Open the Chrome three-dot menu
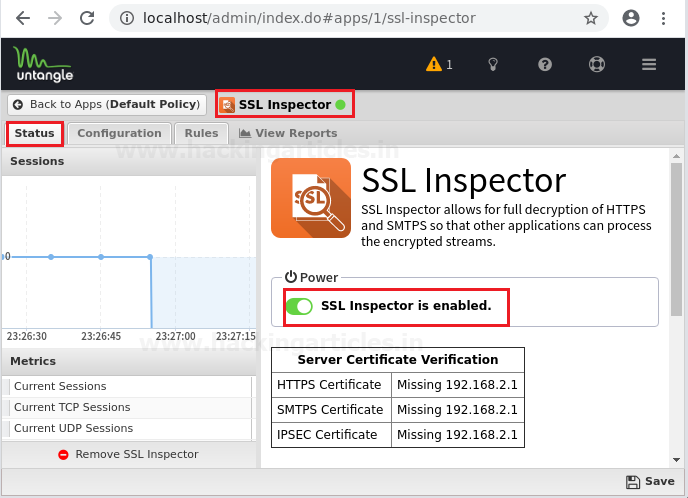Image resolution: width=688 pixels, height=498 pixels. [663, 18]
